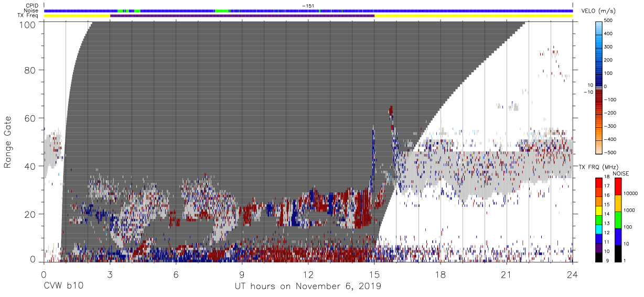Click the Noise row label at top
644x297 pixels.
31,10
